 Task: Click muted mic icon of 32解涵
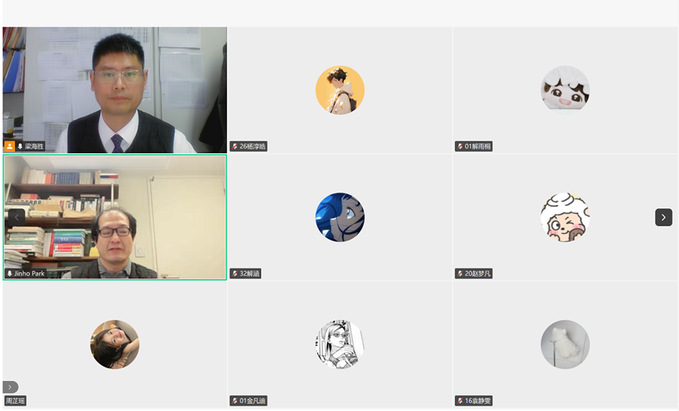pos(235,274)
